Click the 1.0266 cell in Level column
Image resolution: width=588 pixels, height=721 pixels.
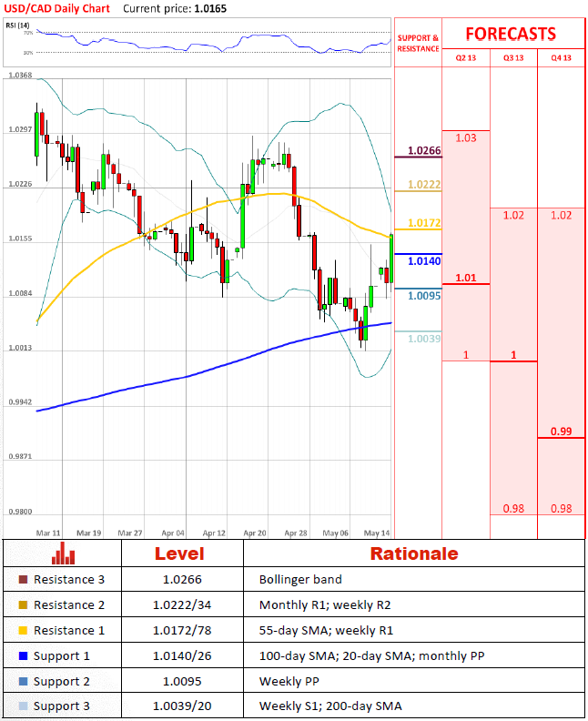[182, 579]
